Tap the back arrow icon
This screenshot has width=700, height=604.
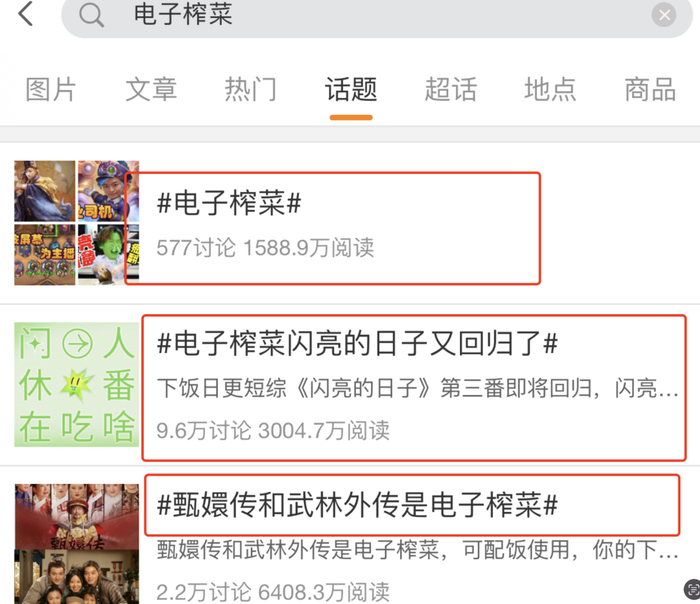[25, 14]
